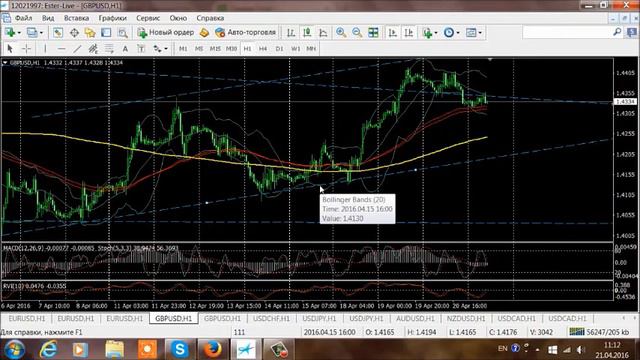Screen dimensions: 640x360
Task: Open the Справка menu
Action: point(210,18)
